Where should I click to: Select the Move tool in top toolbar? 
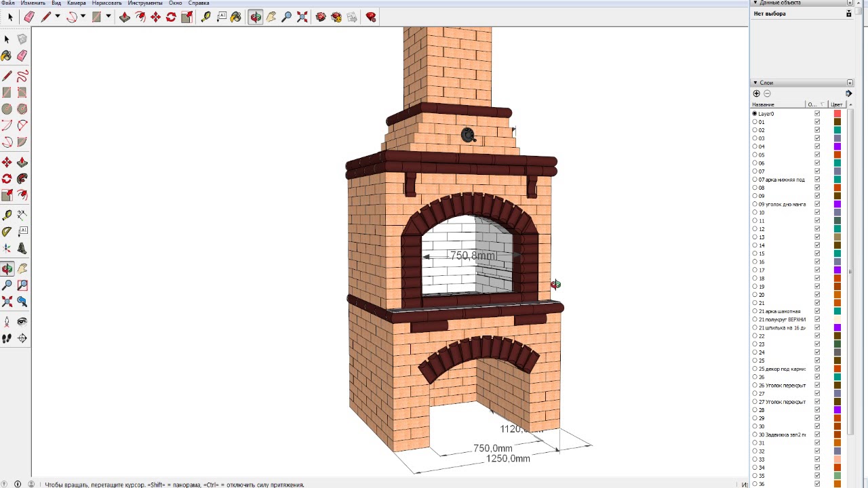pyautogui.click(x=155, y=17)
